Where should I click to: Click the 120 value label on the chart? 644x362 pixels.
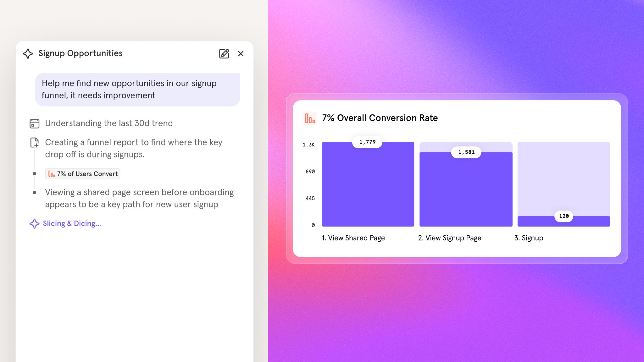click(x=564, y=216)
